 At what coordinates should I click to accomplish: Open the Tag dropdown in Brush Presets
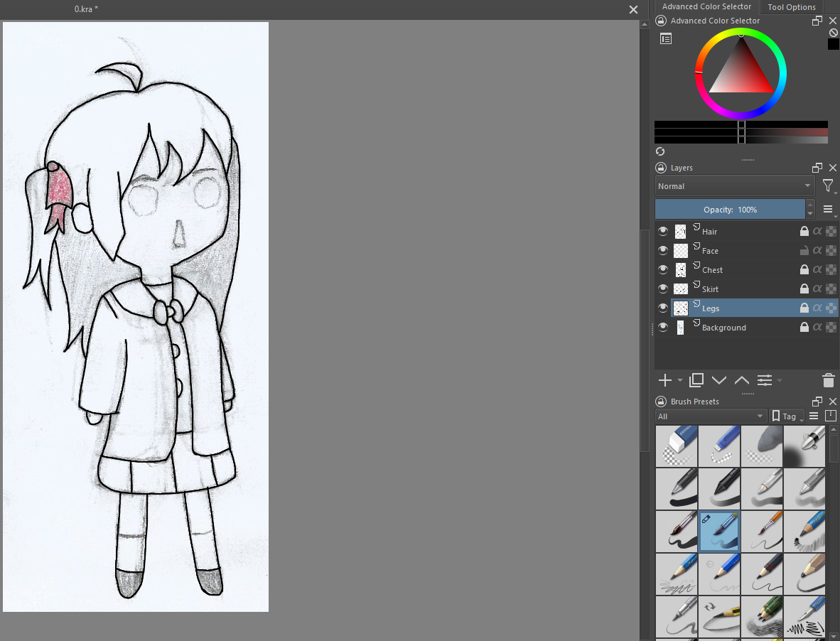787,416
